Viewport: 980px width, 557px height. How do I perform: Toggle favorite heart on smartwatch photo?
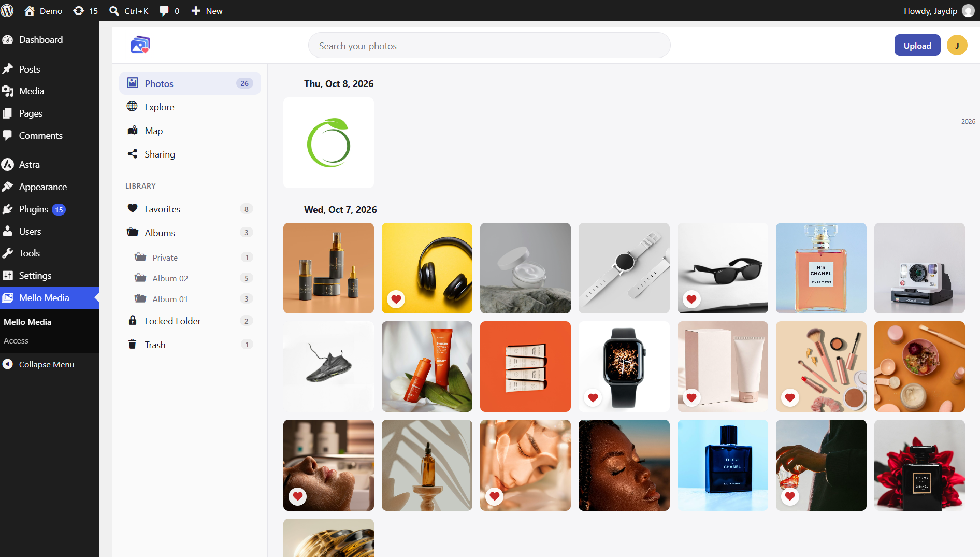click(x=593, y=397)
